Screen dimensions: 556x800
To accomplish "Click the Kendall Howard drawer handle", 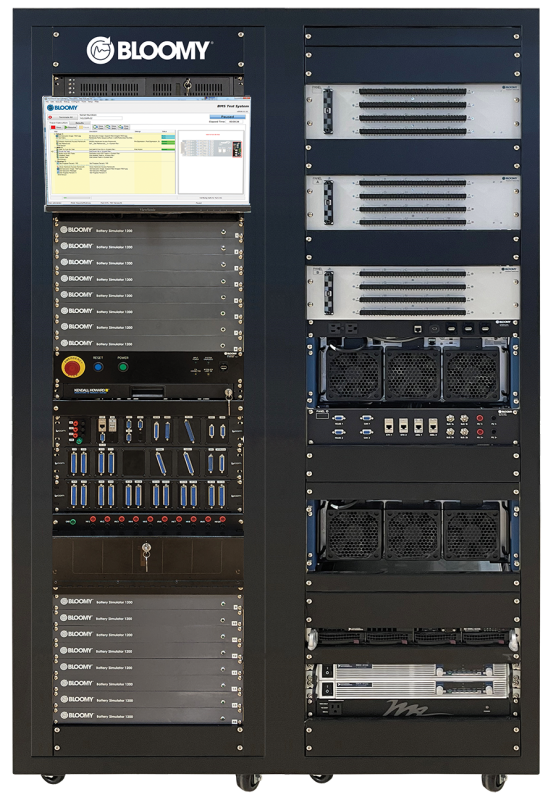I will (x=148, y=391).
